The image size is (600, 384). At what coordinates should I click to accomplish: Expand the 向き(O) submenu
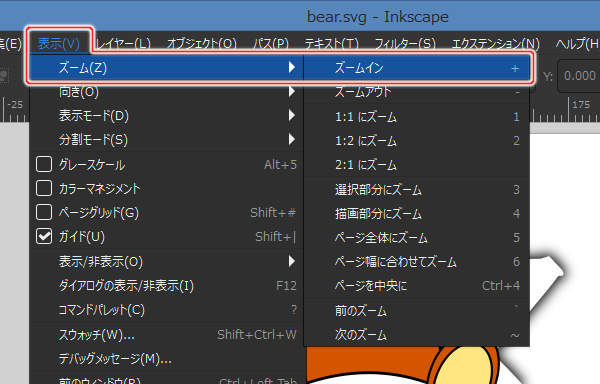click(166, 92)
